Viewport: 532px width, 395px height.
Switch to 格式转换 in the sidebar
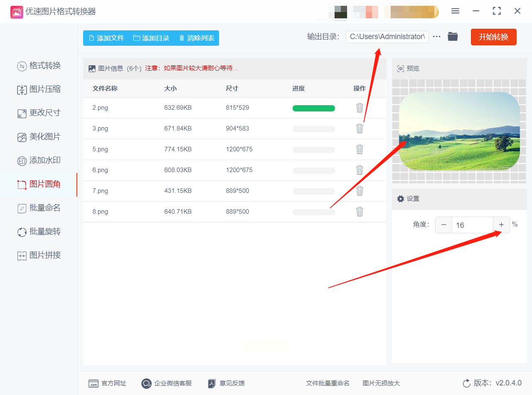click(x=39, y=66)
